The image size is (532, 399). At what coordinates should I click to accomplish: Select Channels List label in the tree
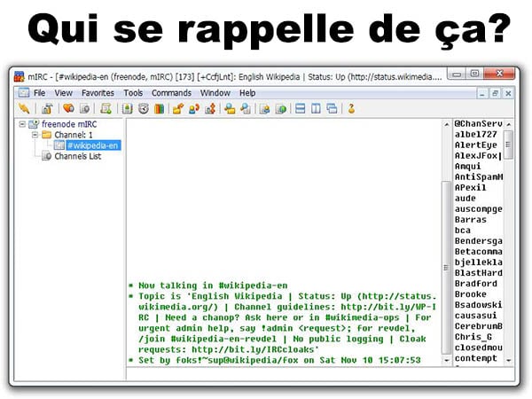coord(78,156)
